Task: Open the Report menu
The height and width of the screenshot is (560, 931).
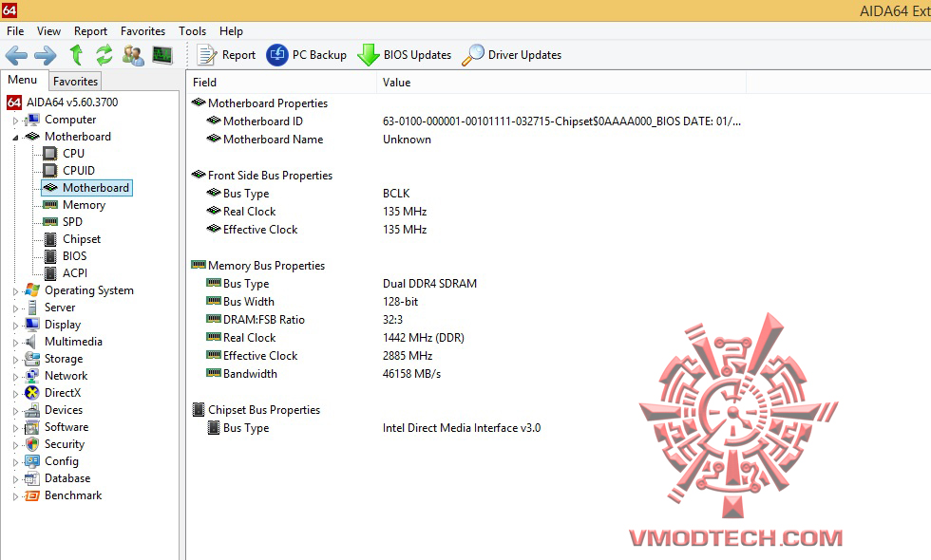Action: click(x=90, y=30)
